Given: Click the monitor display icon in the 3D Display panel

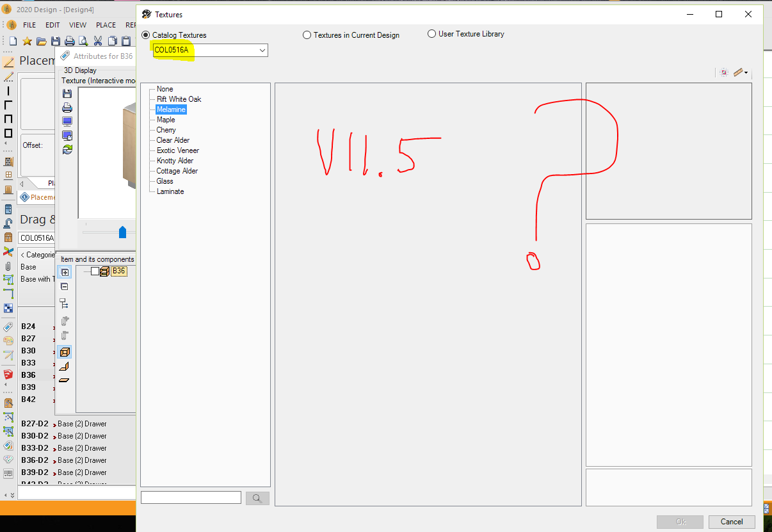Looking at the screenshot, I should click(67, 121).
